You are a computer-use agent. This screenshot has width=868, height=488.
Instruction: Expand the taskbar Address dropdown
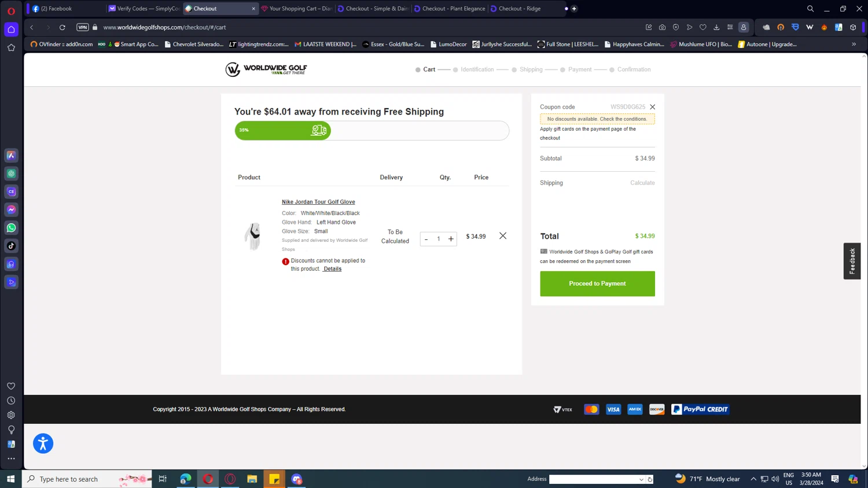pos(641,479)
